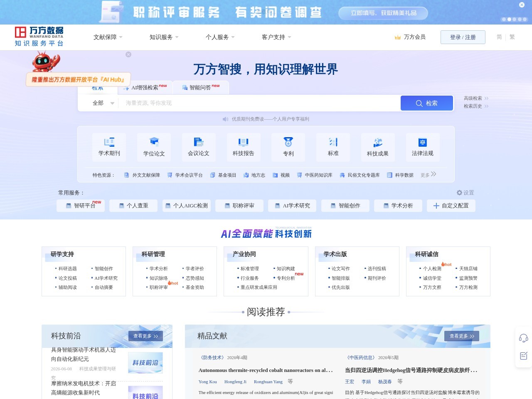The height and width of the screenshot is (399, 532).
Task: Click 登录 / 注册 button
Action: (463, 37)
